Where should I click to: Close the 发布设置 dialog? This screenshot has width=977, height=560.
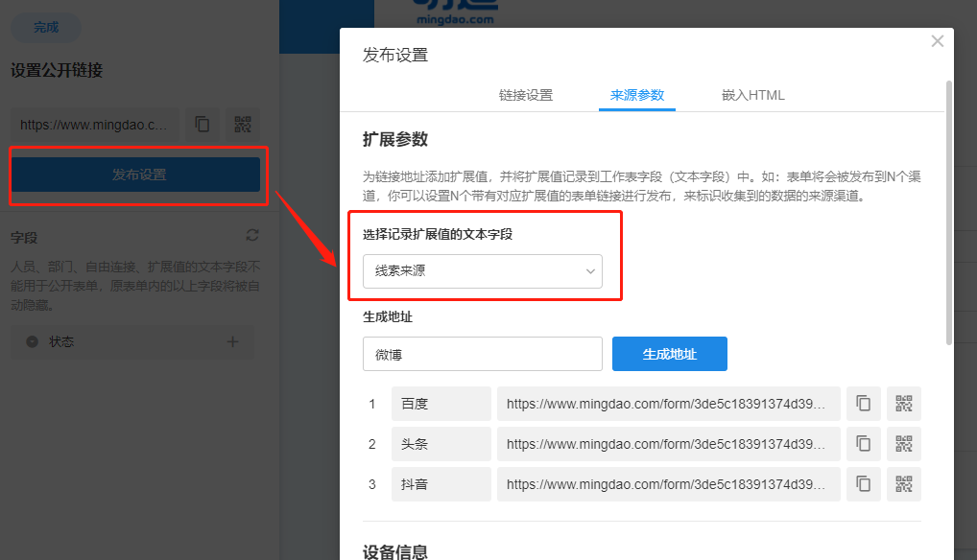click(937, 41)
